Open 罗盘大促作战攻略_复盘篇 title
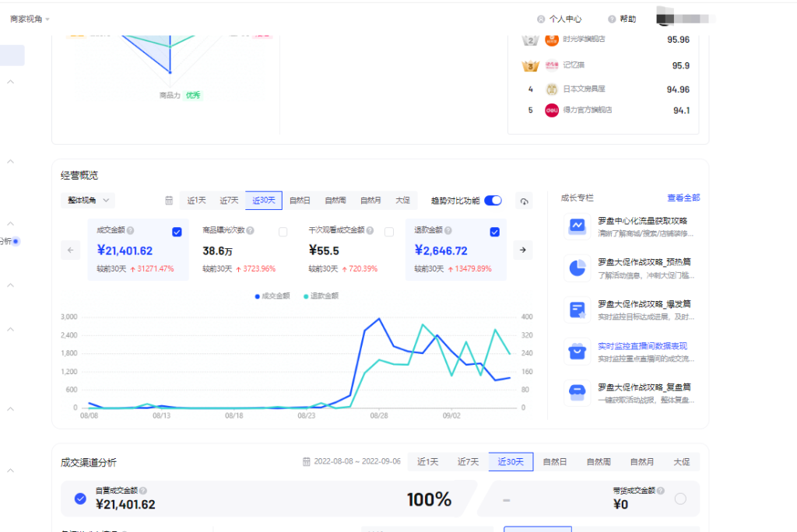The width and height of the screenshot is (797, 532). [x=644, y=387]
